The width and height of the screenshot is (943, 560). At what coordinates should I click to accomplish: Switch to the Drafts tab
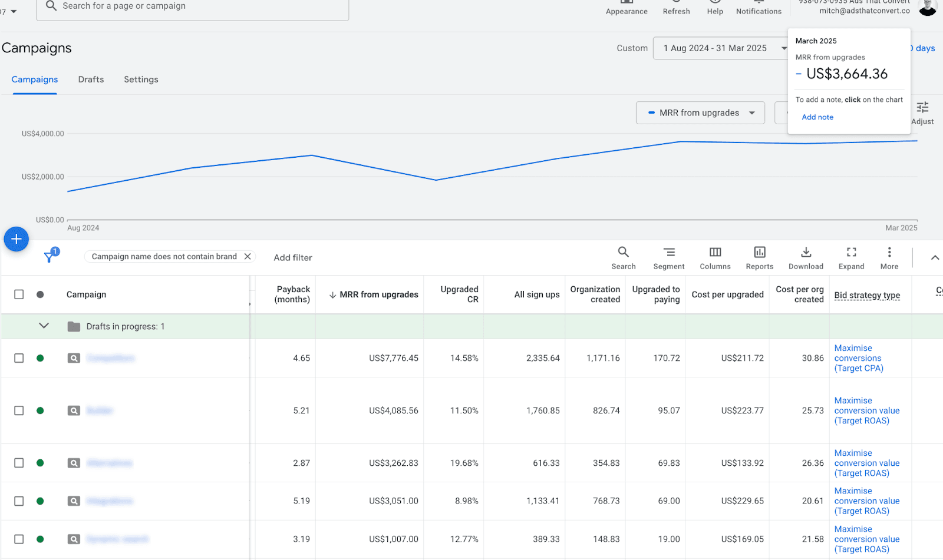point(91,79)
